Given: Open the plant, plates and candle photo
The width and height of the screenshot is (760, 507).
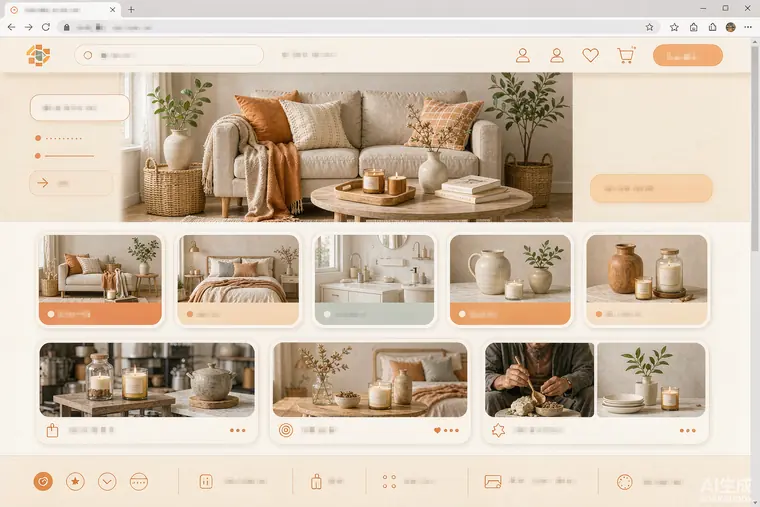Looking at the screenshot, I should 651,380.
